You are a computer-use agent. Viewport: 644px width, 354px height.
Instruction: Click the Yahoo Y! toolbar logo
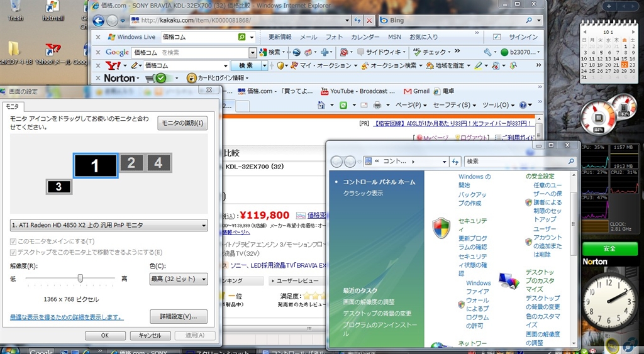click(x=113, y=65)
